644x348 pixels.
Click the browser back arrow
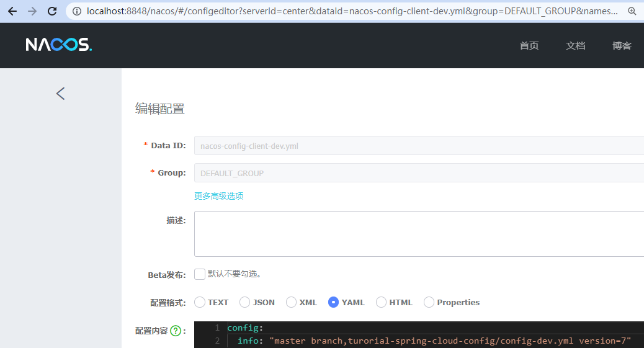12,11
